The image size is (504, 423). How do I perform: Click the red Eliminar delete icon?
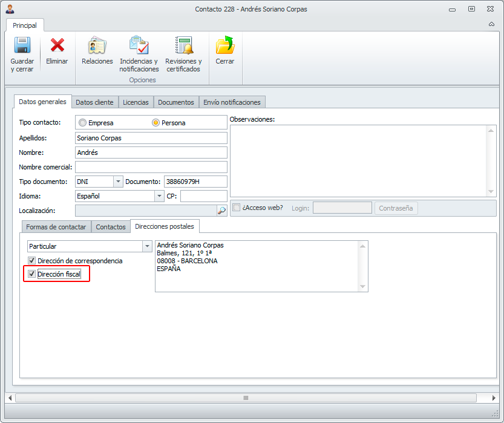pos(57,47)
